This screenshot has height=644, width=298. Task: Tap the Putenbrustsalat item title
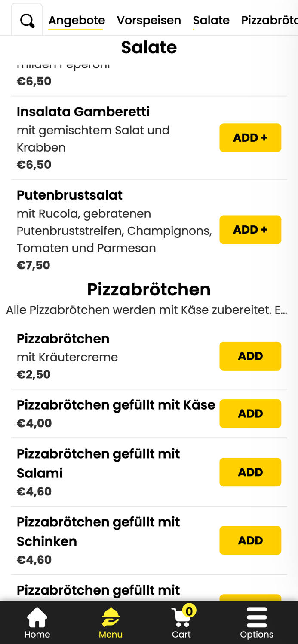(69, 195)
